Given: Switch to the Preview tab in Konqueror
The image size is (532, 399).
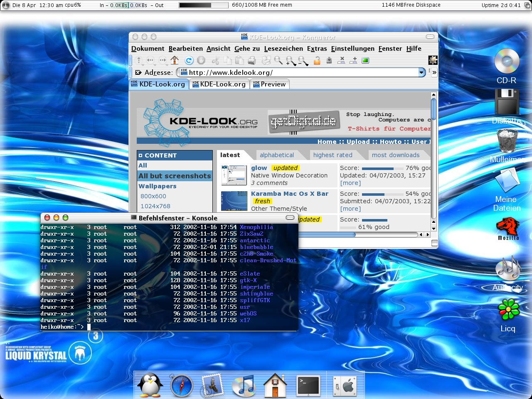Looking at the screenshot, I should 269,84.
